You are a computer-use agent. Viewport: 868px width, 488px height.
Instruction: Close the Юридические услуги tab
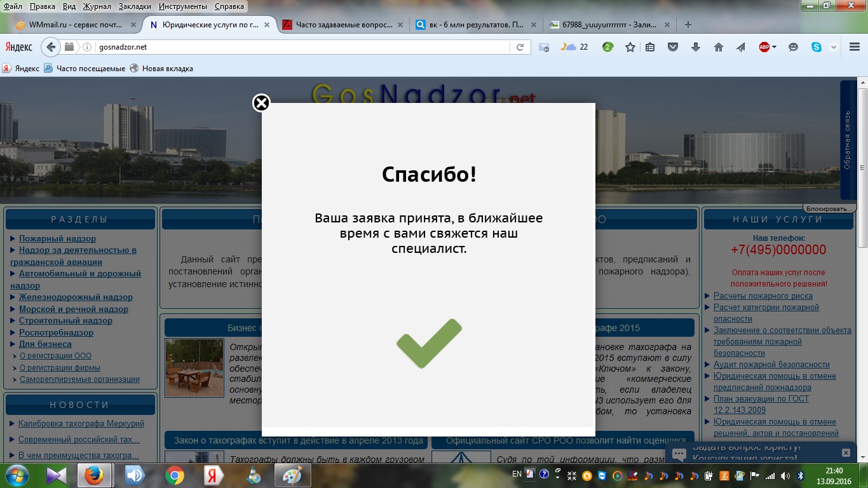coord(267,25)
